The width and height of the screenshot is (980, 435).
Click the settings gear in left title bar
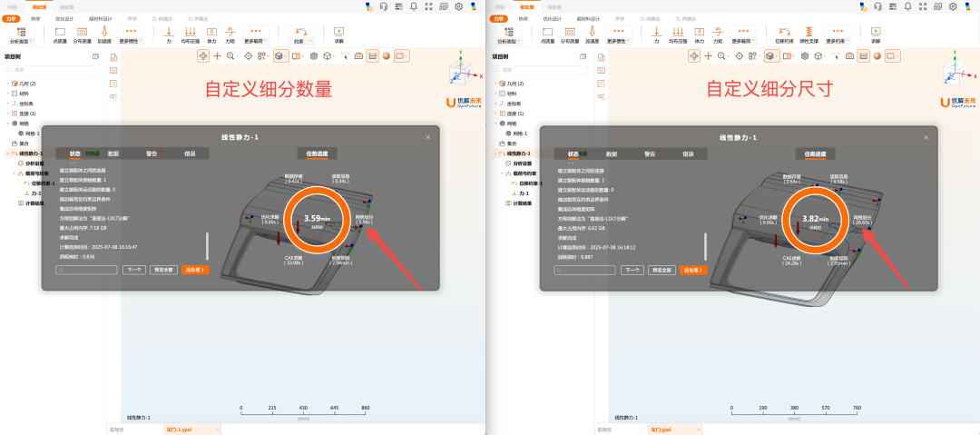[x=459, y=6]
